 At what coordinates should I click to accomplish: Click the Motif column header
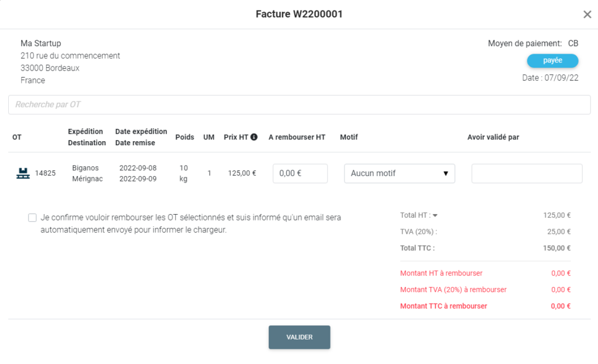pos(349,138)
